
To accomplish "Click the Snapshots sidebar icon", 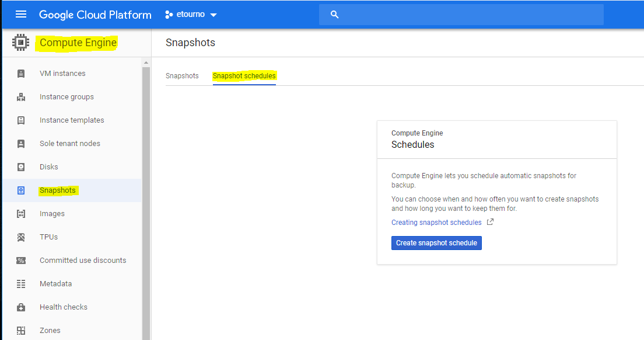I will point(21,190).
